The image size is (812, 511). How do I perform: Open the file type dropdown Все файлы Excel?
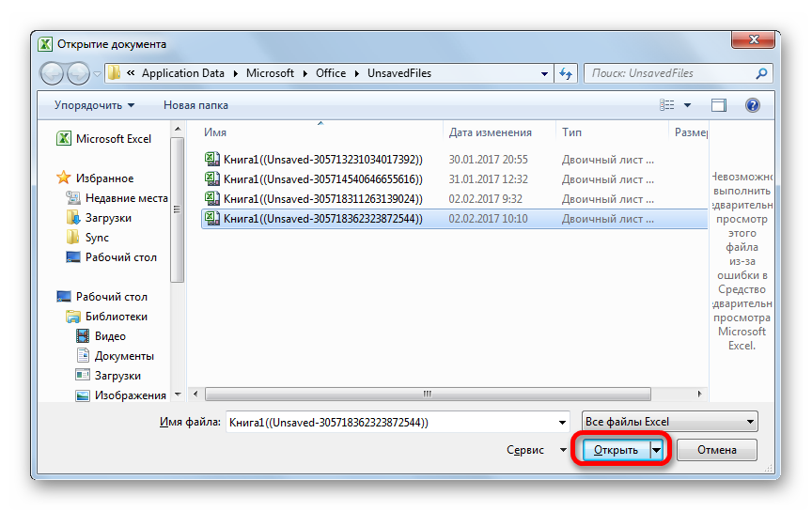(x=669, y=423)
